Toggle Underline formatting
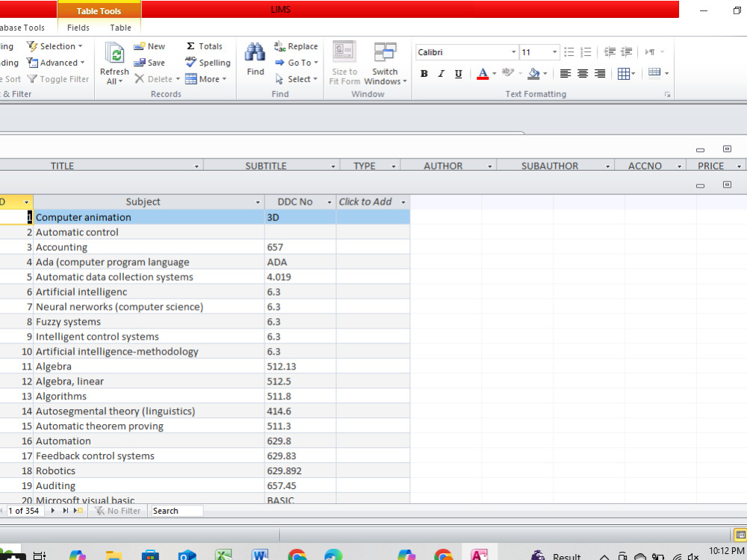Image resolution: width=747 pixels, height=560 pixels. 459,74
